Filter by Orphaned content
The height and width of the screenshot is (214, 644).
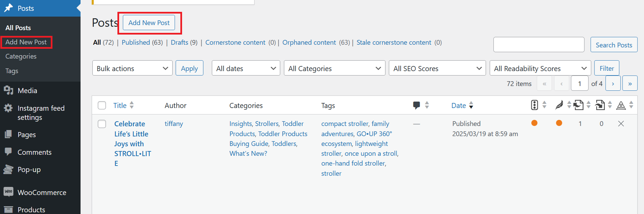309,42
